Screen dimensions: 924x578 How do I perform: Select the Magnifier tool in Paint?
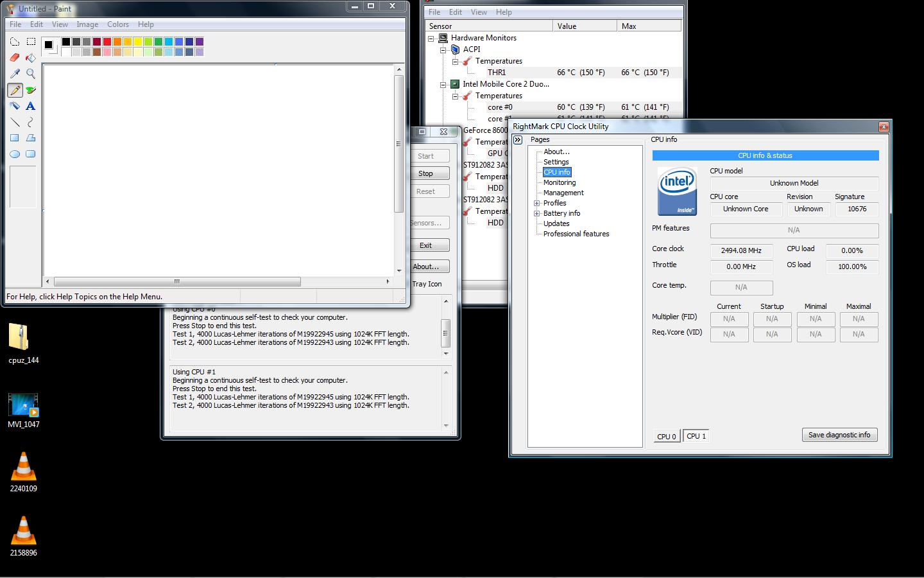pos(31,74)
